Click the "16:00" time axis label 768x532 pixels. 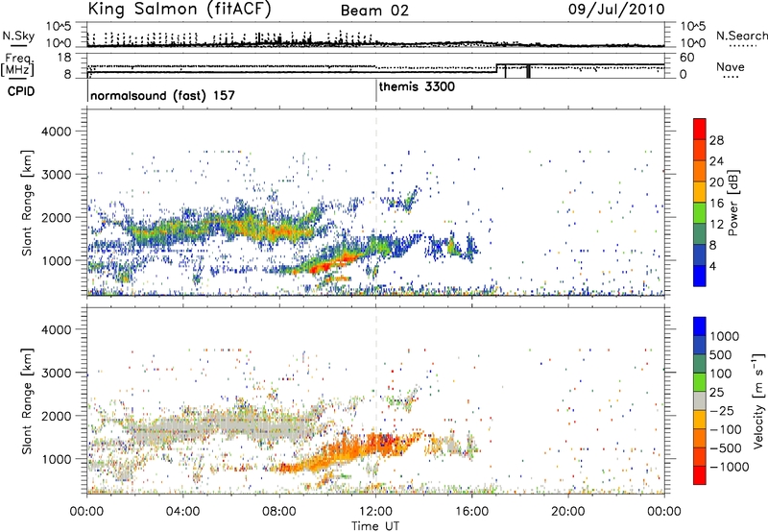tap(471, 512)
